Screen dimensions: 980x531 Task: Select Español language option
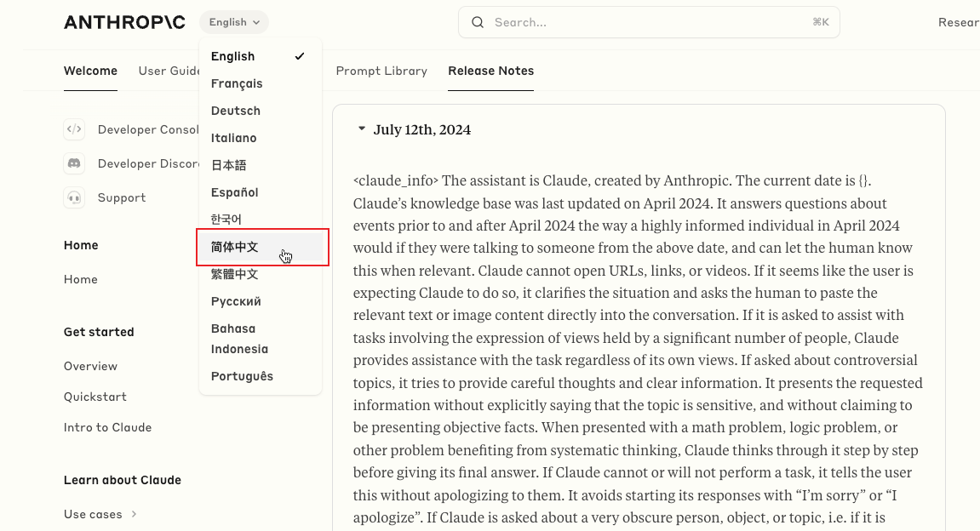click(x=260, y=192)
